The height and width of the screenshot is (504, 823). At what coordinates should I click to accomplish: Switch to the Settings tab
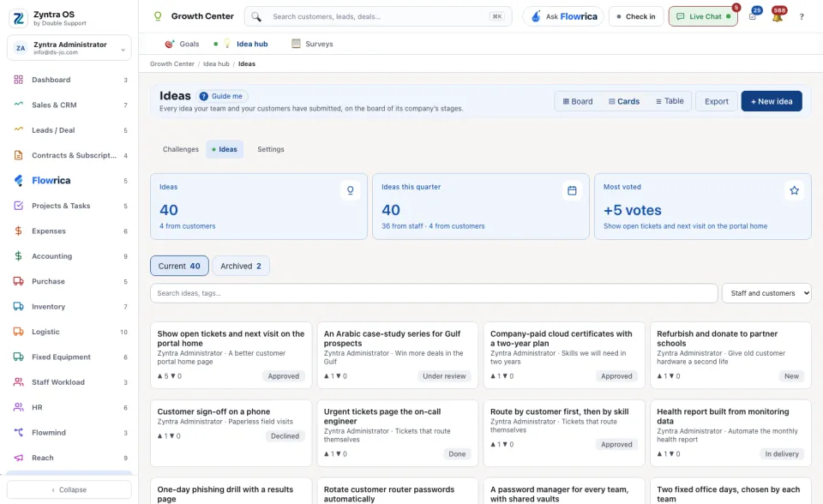[x=271, y=150]
